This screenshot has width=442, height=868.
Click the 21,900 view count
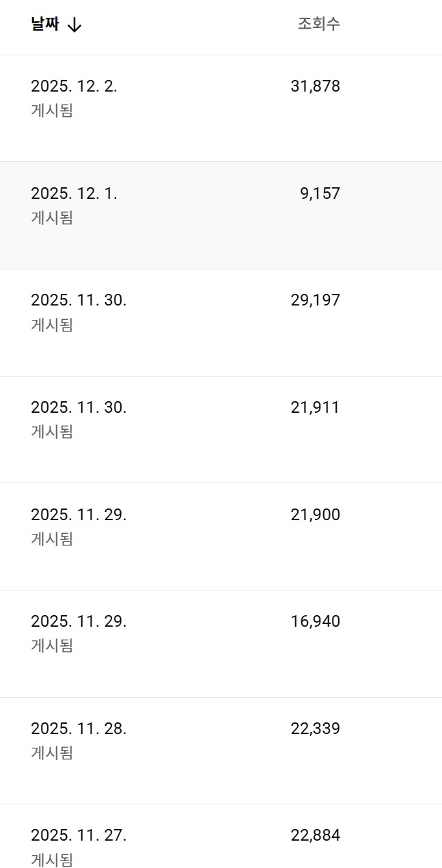[315, 515]
